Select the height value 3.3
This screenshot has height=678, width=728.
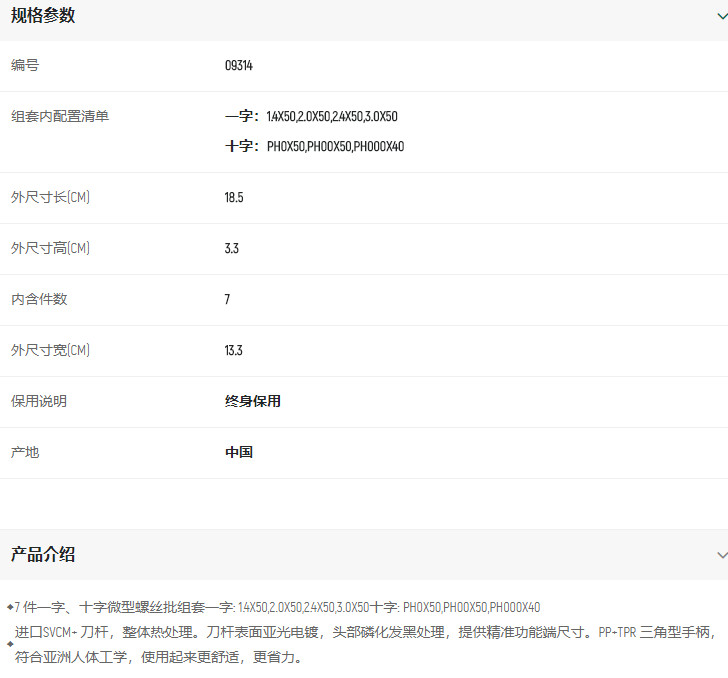tap(232, 249)
